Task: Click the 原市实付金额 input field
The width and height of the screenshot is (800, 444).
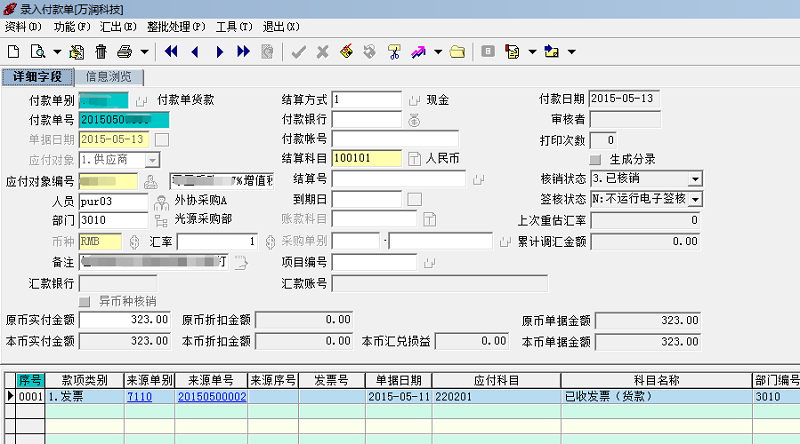Action: [125, 320]
